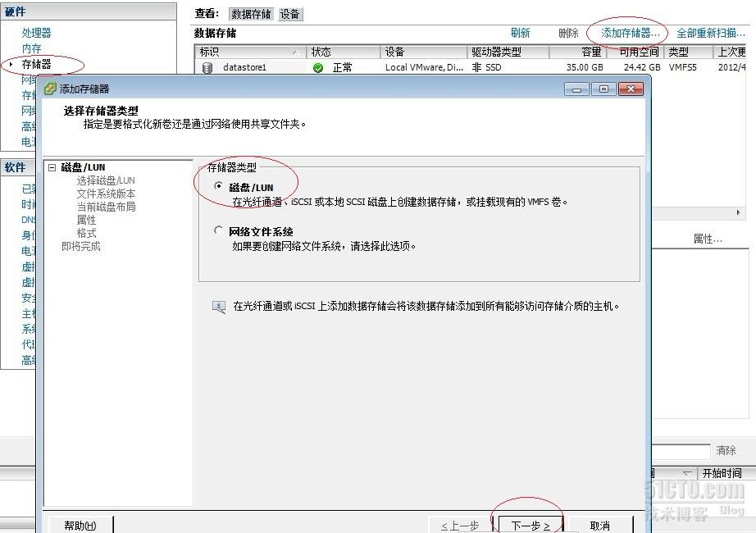Image resolution: width=756 pixels, height=533 pixels.
Task: Click 文件系统版本 wizard step
Action: click(106, 194)
